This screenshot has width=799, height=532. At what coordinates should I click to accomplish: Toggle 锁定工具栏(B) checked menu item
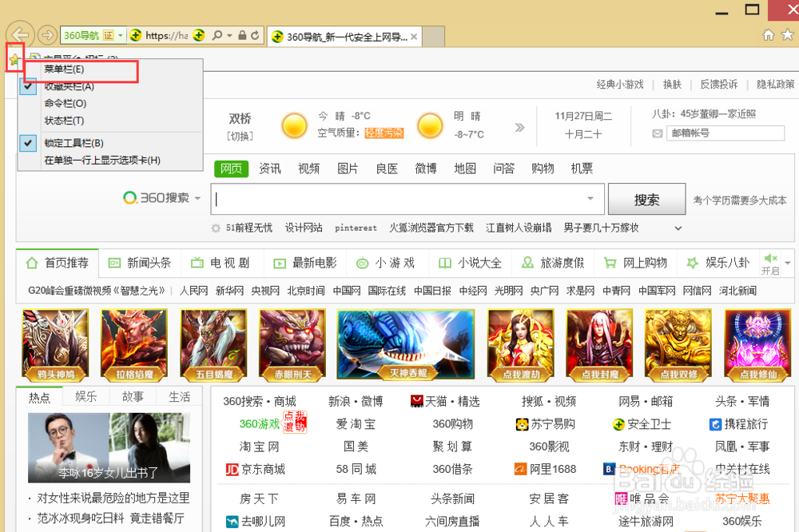click(x=110, y=143)
